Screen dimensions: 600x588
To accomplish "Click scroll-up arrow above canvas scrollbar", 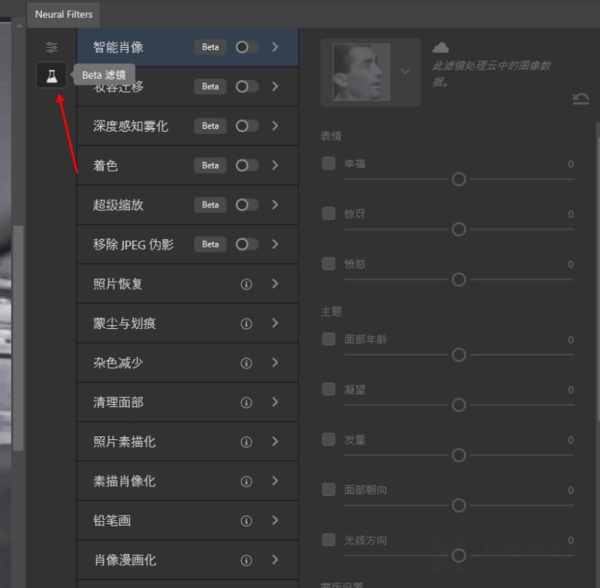I will pyautogui.click(x=19, y=26).
